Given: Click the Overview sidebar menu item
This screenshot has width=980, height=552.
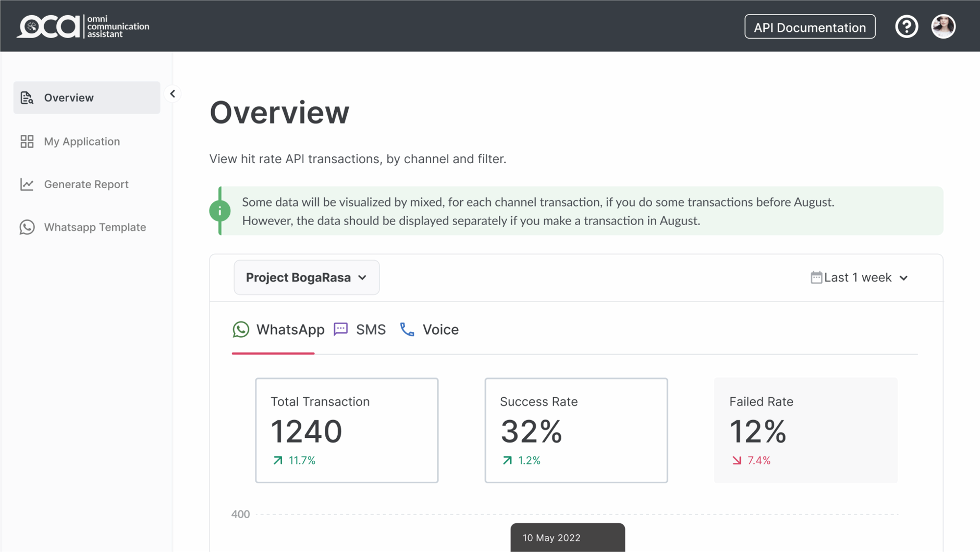Looking at the screenshot, I should point(69,98).
